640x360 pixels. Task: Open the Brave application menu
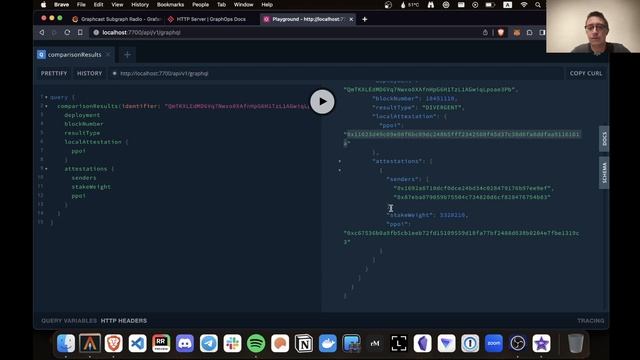[x=62, y=4]
